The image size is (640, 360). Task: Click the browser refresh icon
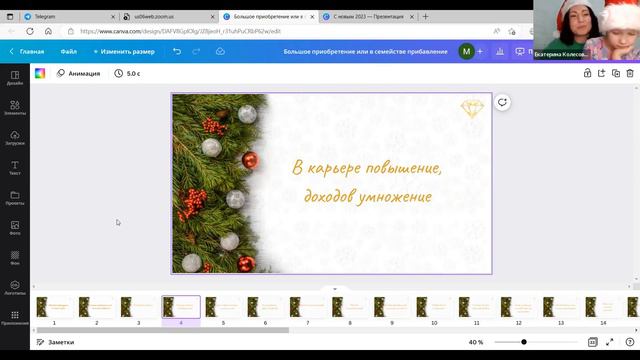(30, 31)
